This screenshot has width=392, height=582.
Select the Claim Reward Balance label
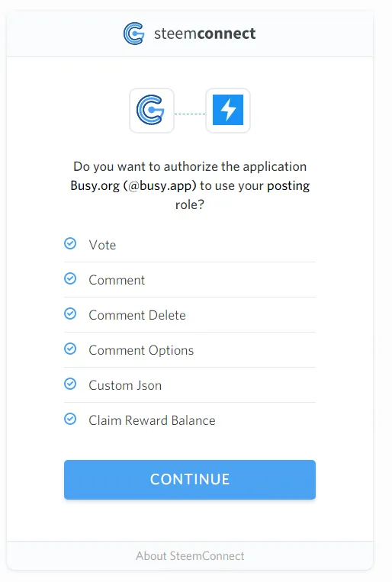152,420
